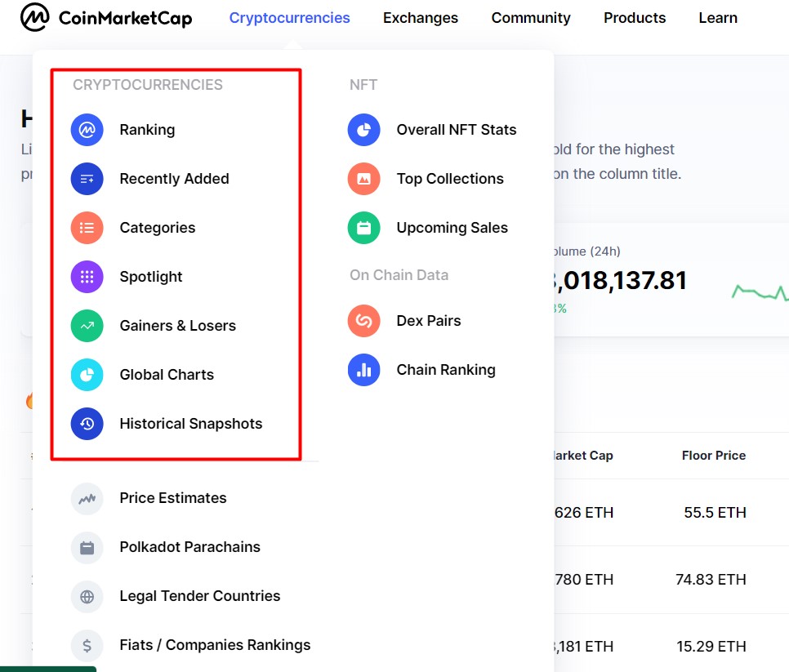Click the Dex Pairs swap icon
Viewport: 789px width, 672px height.
pyautogui.click(x=363, y=320)
